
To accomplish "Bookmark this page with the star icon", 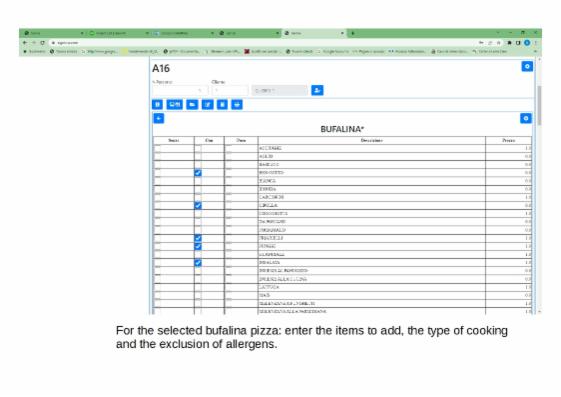I will (x=498, y=43).
